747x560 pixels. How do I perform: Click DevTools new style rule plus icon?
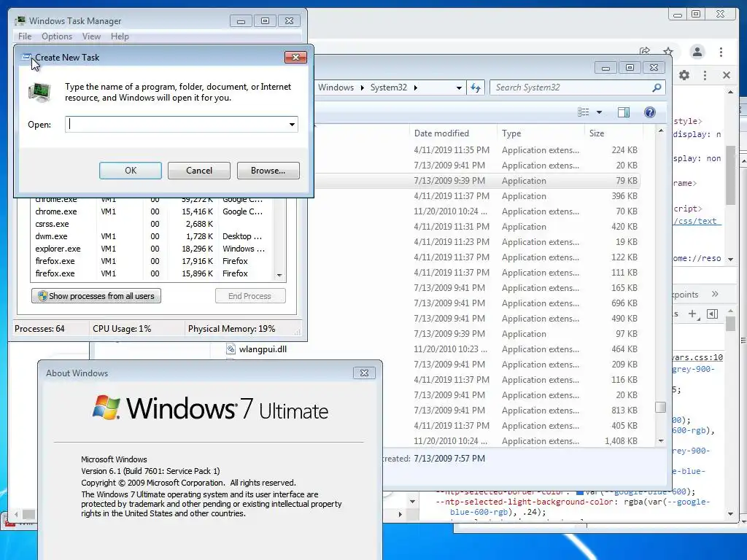coord(693,314)
